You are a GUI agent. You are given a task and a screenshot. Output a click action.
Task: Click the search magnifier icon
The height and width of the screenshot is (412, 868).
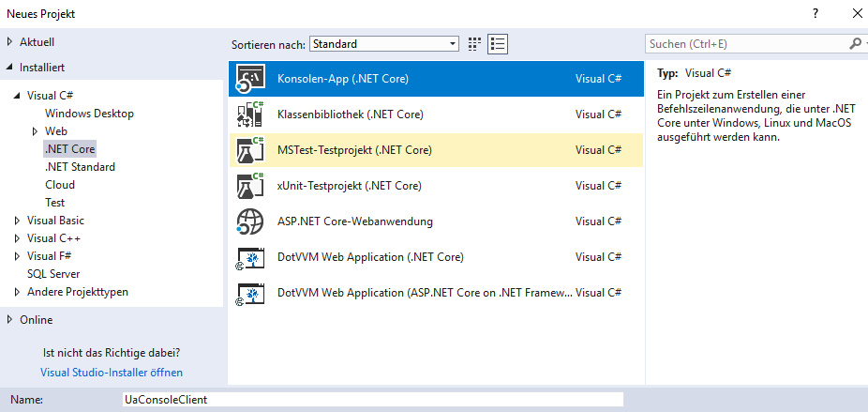click(x=855, y=44)
